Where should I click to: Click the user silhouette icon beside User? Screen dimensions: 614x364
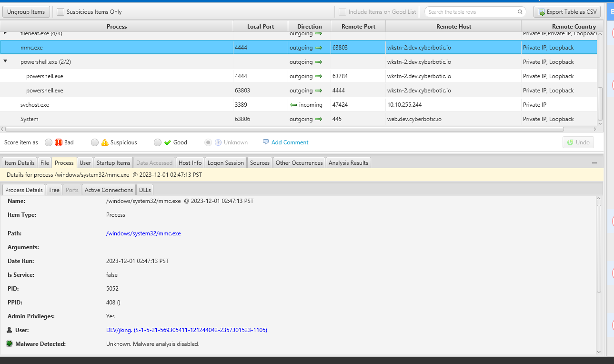tap(10, 330)
